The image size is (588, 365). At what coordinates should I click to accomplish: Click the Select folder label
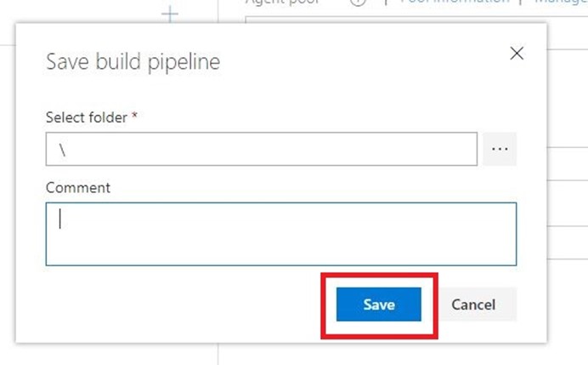pyautogui.click(x=87, y=117)
